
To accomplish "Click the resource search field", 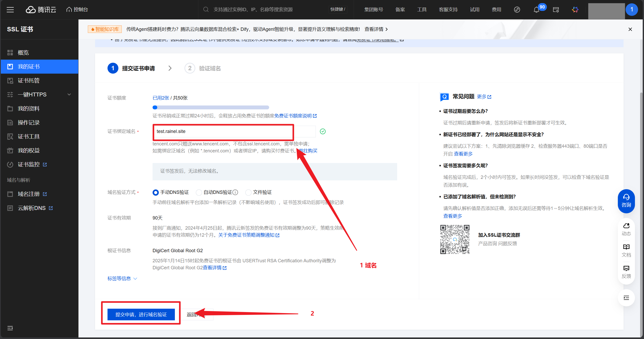I will coord(276,10).
